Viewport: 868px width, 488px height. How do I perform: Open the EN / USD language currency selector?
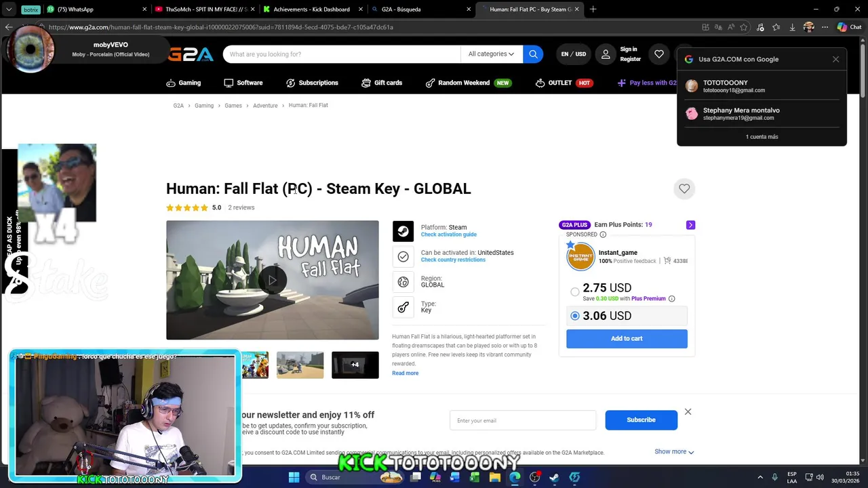tap(574, 54)
